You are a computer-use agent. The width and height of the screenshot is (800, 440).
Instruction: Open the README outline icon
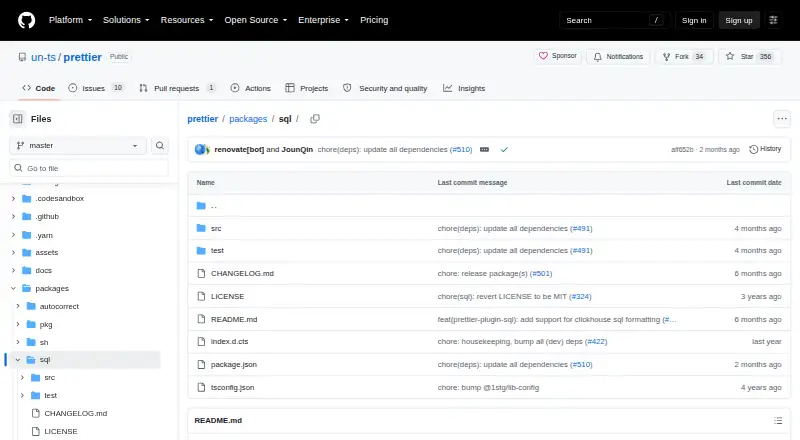tap(778, 421)
